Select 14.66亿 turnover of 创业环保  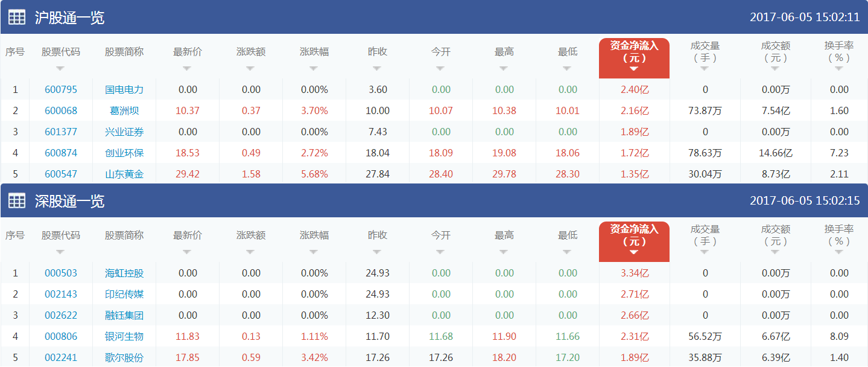[x=776, y=153]
